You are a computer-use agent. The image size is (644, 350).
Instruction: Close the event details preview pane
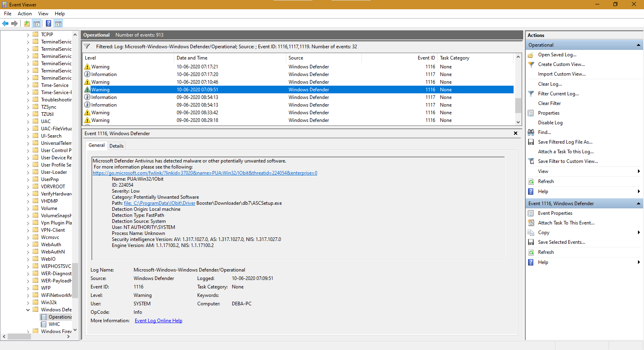tap(516, 133)
